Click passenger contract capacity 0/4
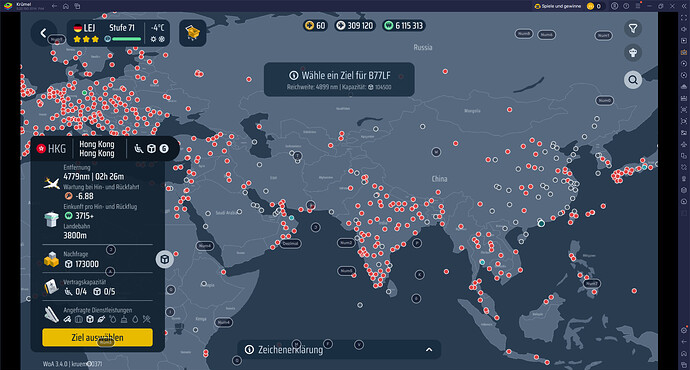The width and height of the screenshot is (690, 370). point(76,291)
